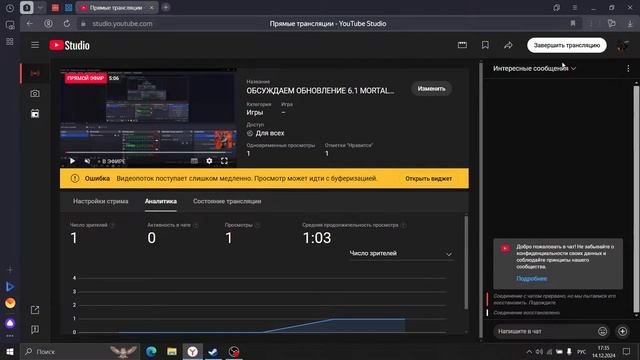Screen dimensions: 640x360
Task: Open File Explorer from taskbar
Action: tap(172, 351)
